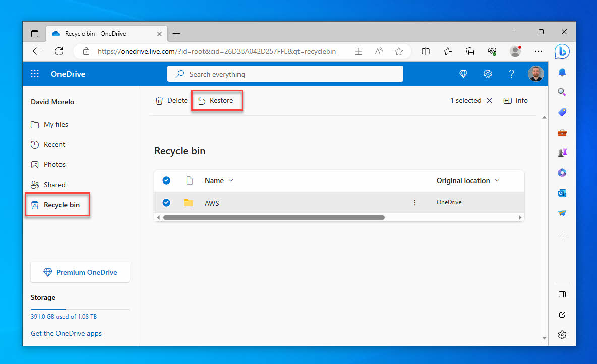Screen dimensions: 597x364
Task: Click the page scroll down arrow
Action: [x=544, y=338]
